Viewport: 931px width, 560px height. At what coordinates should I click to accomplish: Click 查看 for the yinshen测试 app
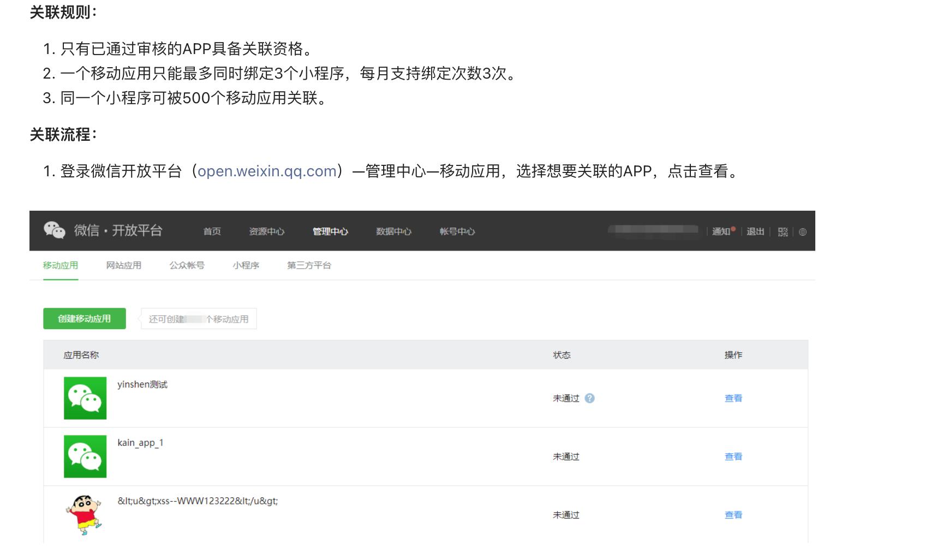tap(733, 398)
